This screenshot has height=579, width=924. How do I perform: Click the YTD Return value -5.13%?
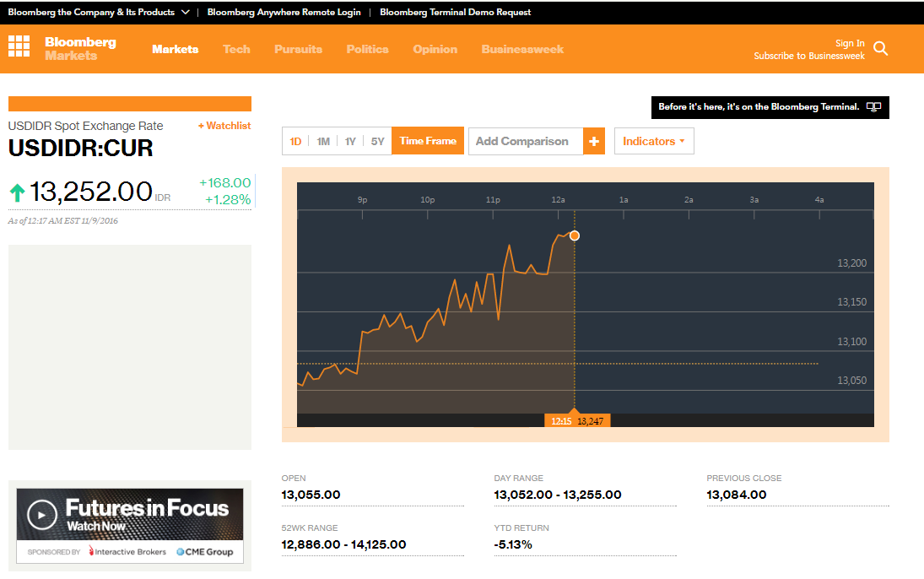513,544
